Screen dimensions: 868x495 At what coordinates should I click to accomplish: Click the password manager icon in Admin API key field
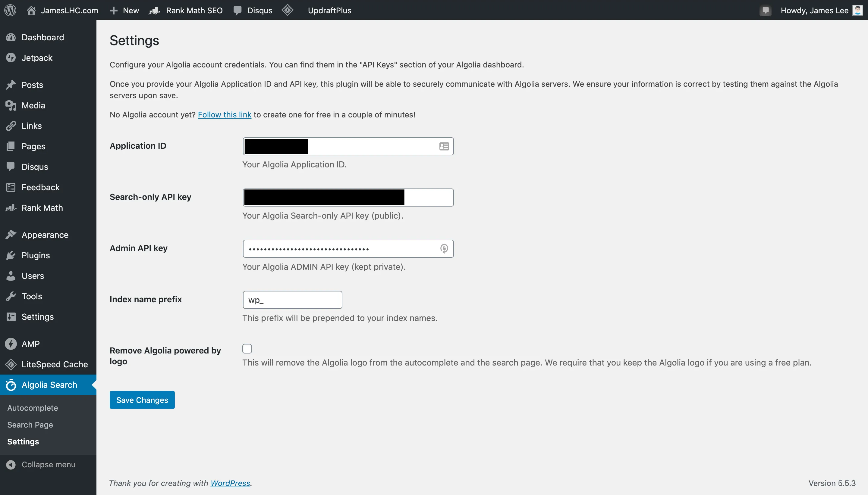coord(444,248)
